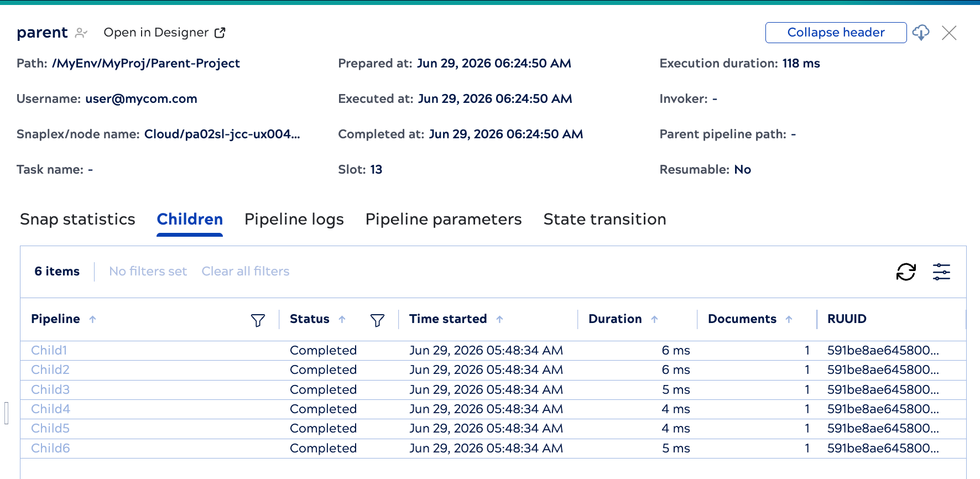Click the path /MyEnv/MyProj/Parent-Project
Screen dimensions: 980x479
coord(146,64)
